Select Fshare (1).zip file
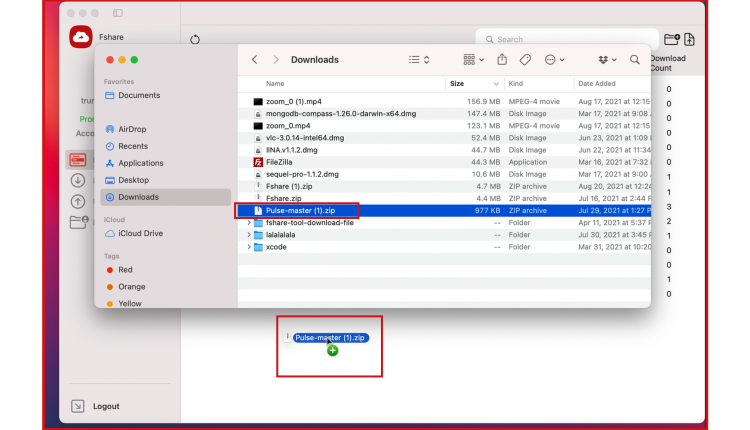Screen dimensions: 750x430 tap(444, 186)
